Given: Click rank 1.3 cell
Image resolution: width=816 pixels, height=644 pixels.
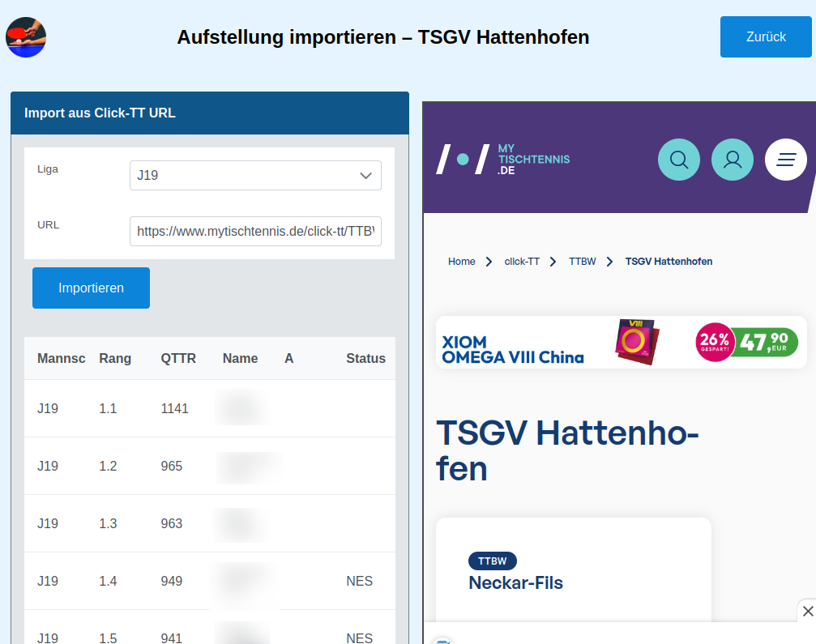Looking at the screenshot, I should [x=108, y=523].
